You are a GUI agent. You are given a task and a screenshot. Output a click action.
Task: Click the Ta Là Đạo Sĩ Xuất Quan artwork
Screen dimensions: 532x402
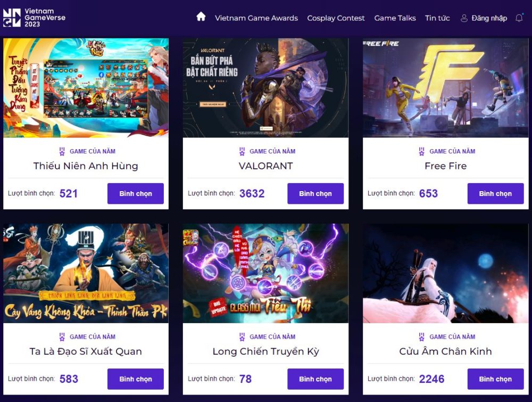[x=86, y=272]
